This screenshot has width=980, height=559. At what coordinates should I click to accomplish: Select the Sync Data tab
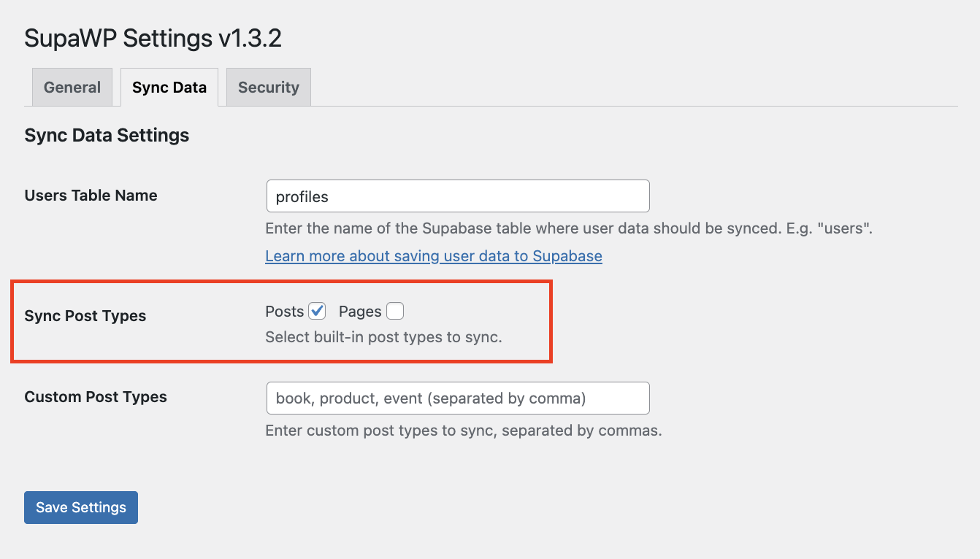169,87
